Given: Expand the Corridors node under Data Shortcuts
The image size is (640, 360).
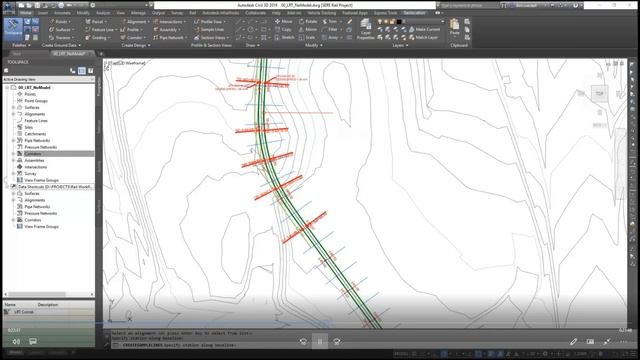Looking at the screenshot, I should click(x=13, y=220).
